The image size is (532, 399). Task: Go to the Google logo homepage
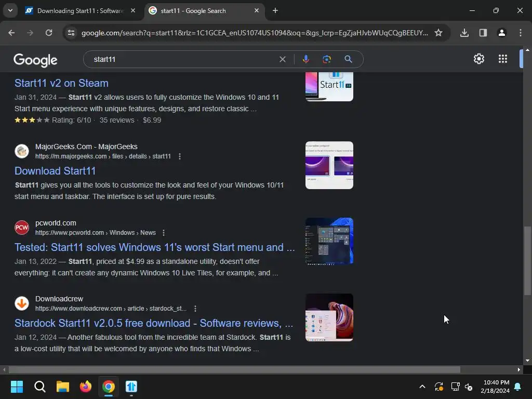35,60
